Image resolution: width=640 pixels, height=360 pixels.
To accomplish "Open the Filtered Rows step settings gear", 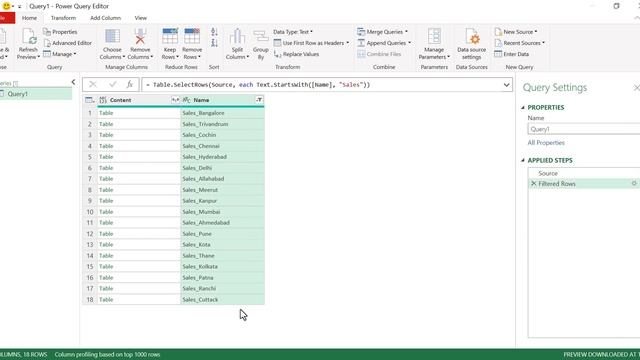I will 634,184.
